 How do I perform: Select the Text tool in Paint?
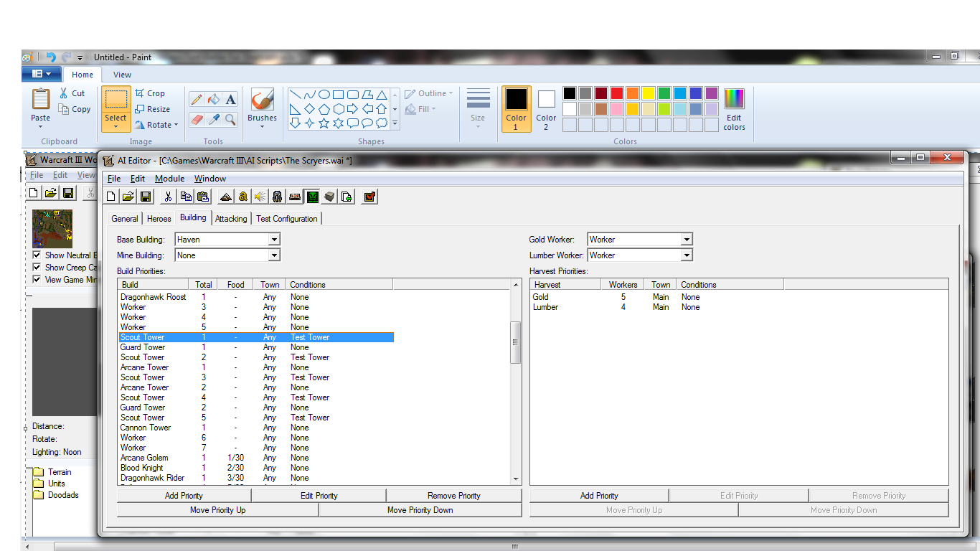(x=230, y=100)
